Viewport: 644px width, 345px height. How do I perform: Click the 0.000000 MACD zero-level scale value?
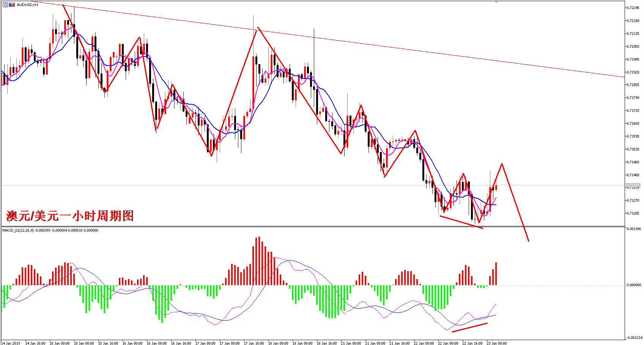pyautogui.click(x=634, y=285)
